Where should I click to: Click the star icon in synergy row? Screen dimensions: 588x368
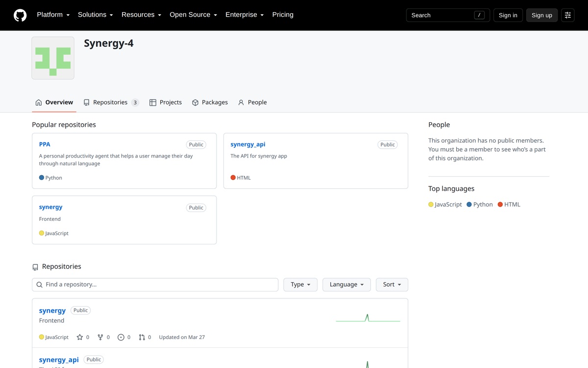[80, 337]
